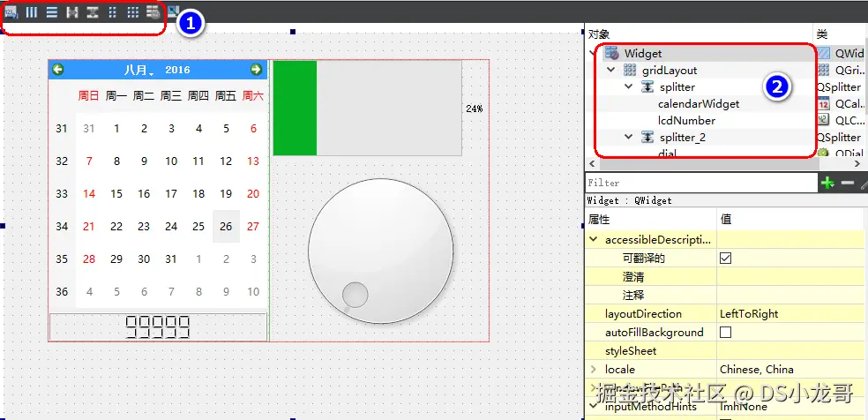Image resolution: width=868 pixels, height=420 pixels.
Task: Select calendar date 30
Action: coord(144,259)
